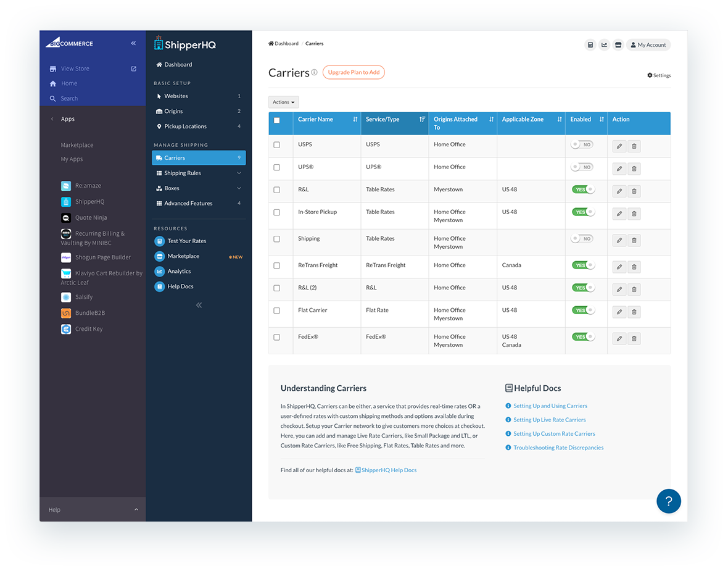Open the analytics chart icon in top toolbar
728x571 pixels.
tap(605, 45)
